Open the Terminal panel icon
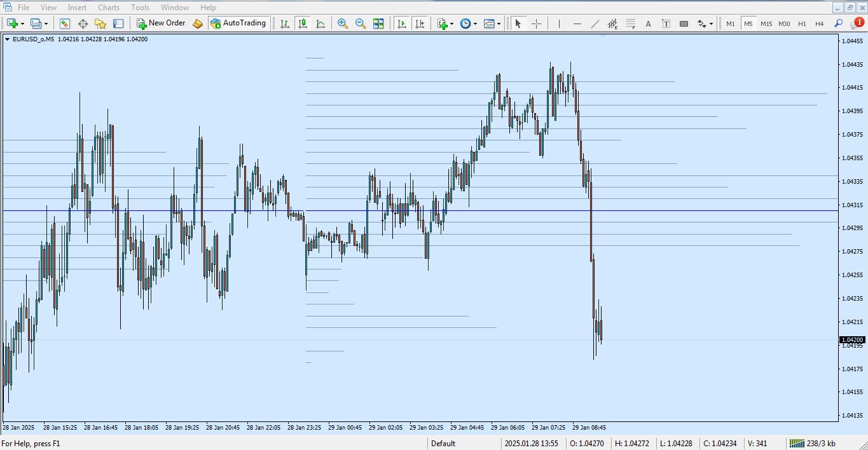The image size is (868, 450). point(118,24)
